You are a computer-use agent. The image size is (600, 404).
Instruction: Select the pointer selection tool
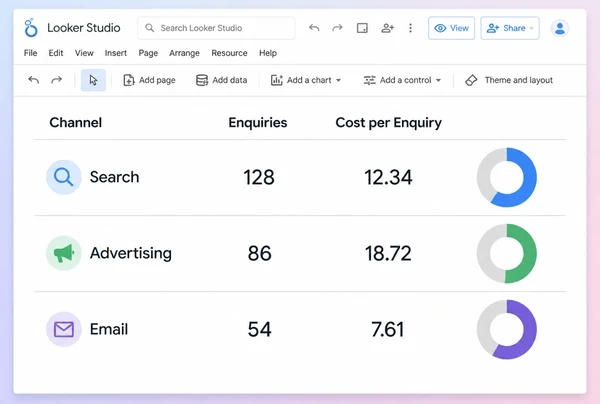(x=93, y=80)
